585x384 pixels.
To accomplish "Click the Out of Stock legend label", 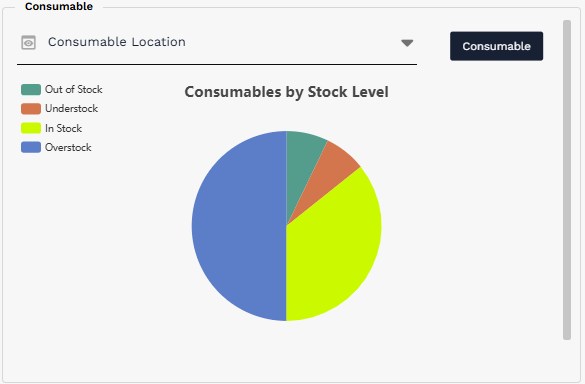I will click(73, 90).
